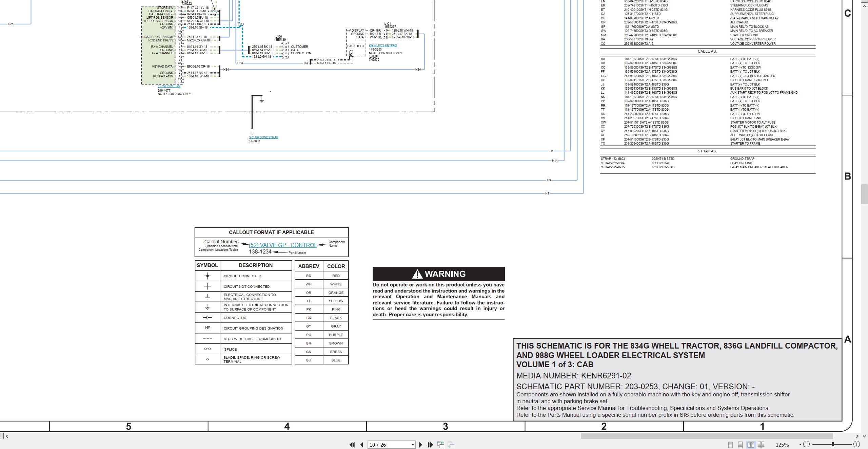Image resolution: width=868 pixels, height=449 pixels.
Task: Click the zoom out minus button
Action: 807,444
